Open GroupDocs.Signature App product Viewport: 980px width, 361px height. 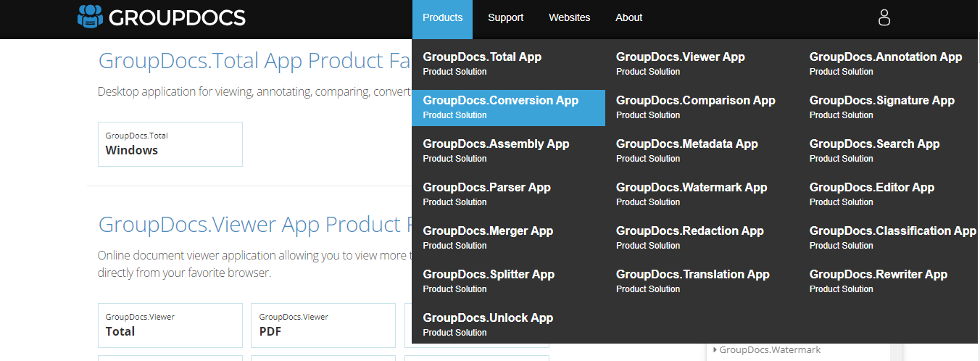pos(889,108)
